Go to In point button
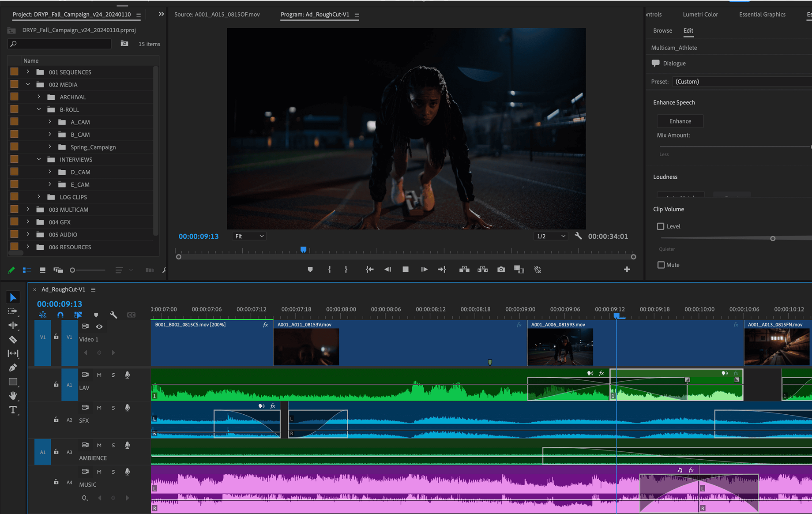The width and height of the screenshot is (812, 514). click(x=369, y=270)
